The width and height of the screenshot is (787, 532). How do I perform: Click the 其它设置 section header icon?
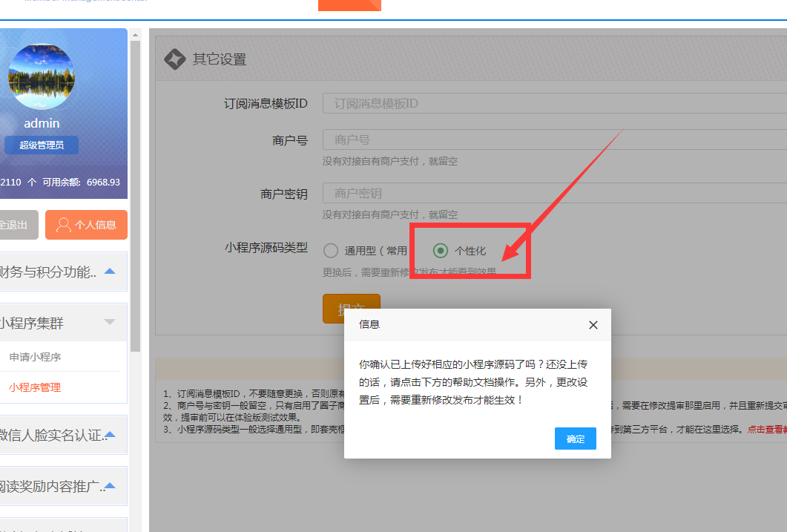[x=174, y=59]
